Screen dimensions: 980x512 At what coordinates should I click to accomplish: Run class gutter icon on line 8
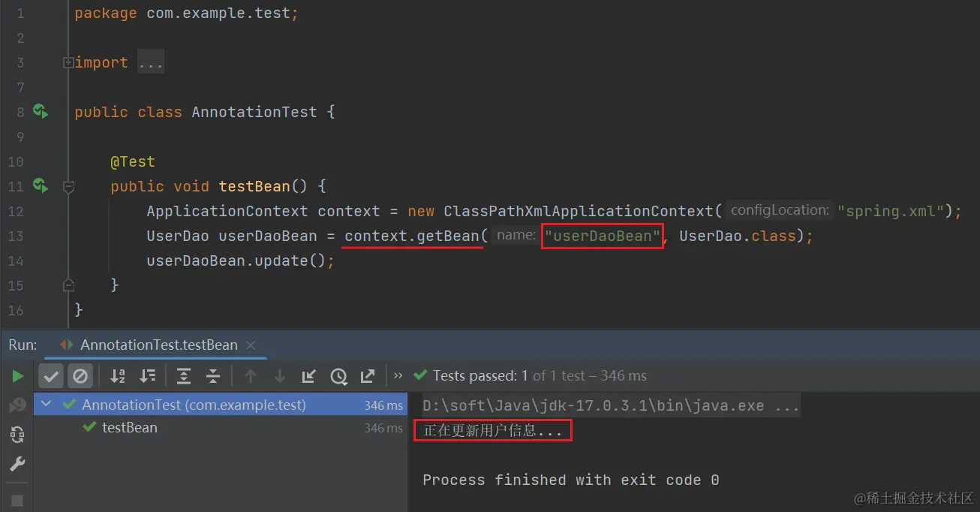(x=41, y=112)
